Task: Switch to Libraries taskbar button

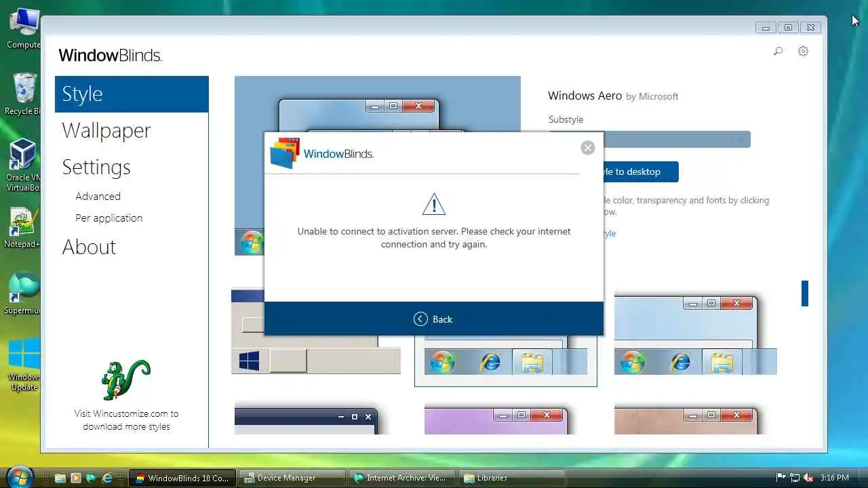Action: [511, 478]
